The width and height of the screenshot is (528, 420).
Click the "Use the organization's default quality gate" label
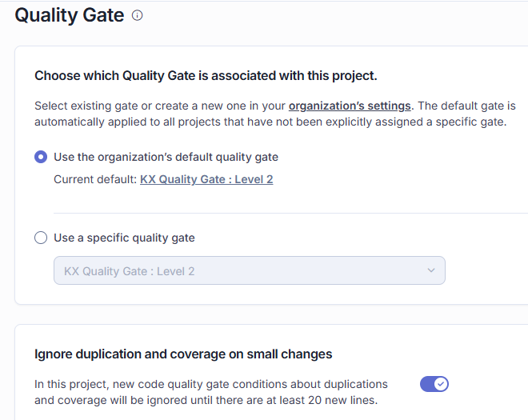coord(166,157)
